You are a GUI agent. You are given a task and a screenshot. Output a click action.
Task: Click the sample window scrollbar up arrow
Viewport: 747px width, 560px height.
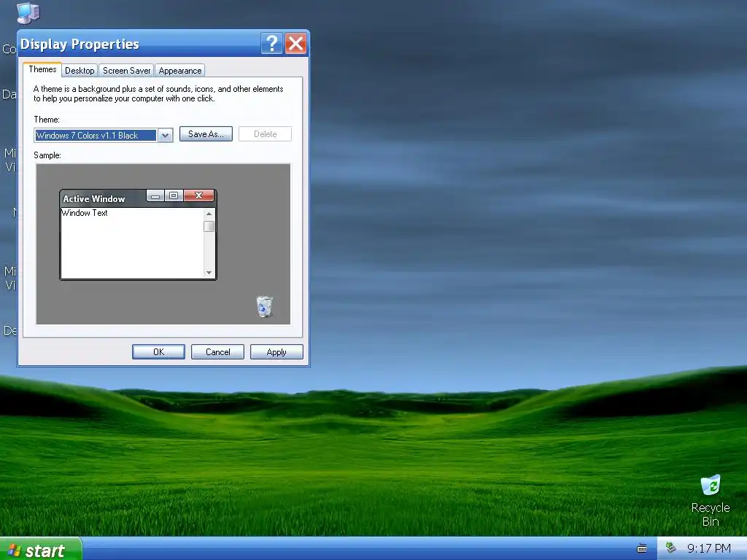[209, 214]
